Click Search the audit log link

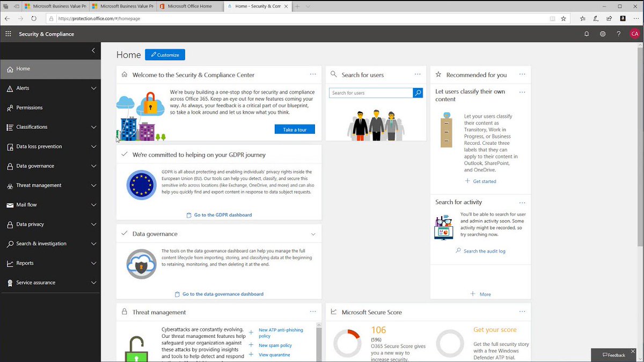(480, 251)
